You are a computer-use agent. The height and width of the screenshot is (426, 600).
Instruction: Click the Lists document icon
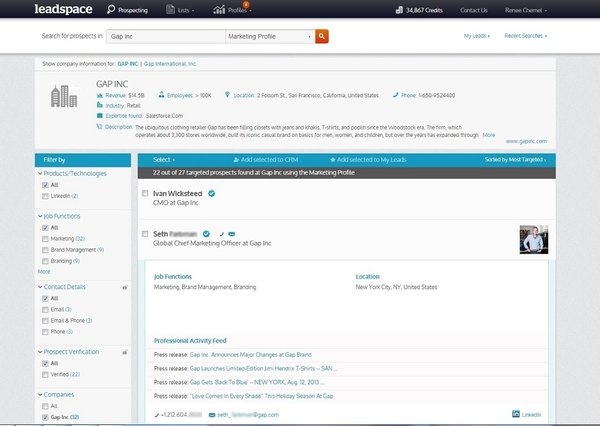click(170, 10)
